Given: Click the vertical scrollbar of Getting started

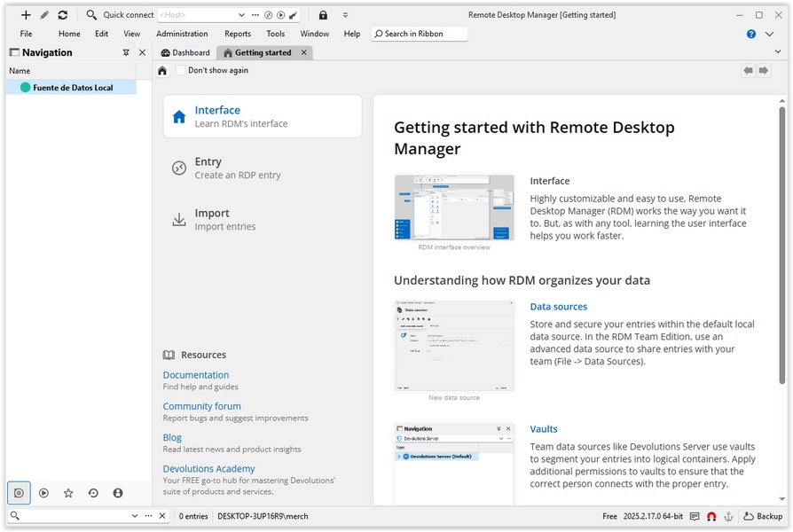Looking at the screenshot, I should (781, 248).
